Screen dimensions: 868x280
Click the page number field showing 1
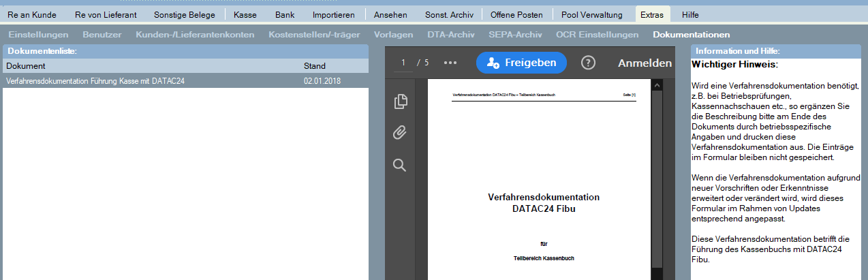[x=403, y=63]
